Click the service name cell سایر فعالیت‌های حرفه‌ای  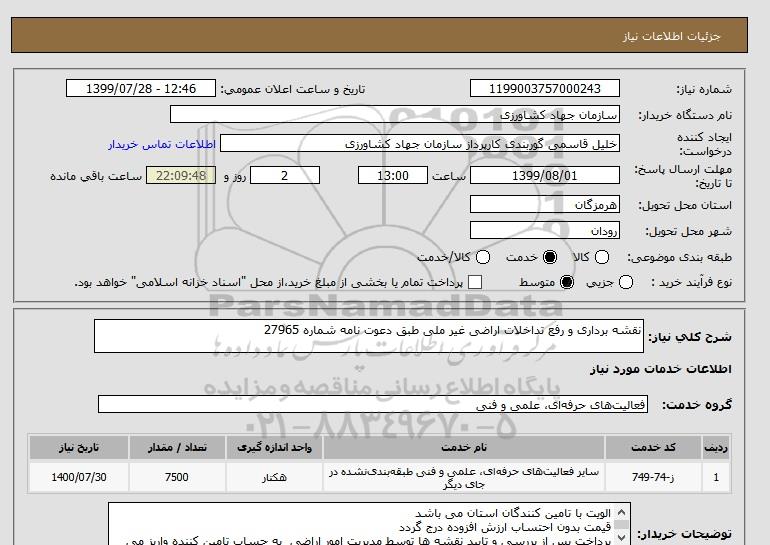[x=464, y=477]
